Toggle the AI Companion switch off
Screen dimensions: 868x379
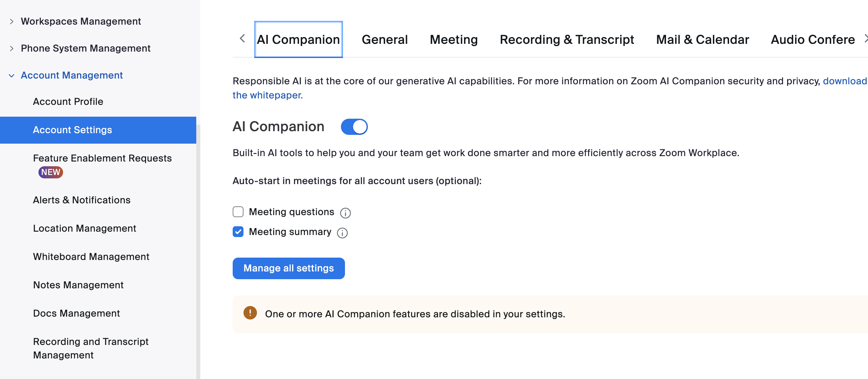pyautogui.click(x=354, y=127)
